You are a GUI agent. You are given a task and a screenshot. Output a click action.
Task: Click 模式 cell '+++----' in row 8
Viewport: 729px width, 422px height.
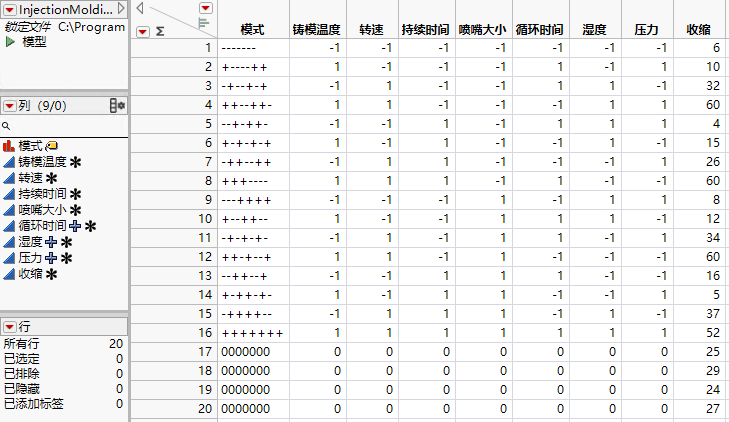[245, 181]
